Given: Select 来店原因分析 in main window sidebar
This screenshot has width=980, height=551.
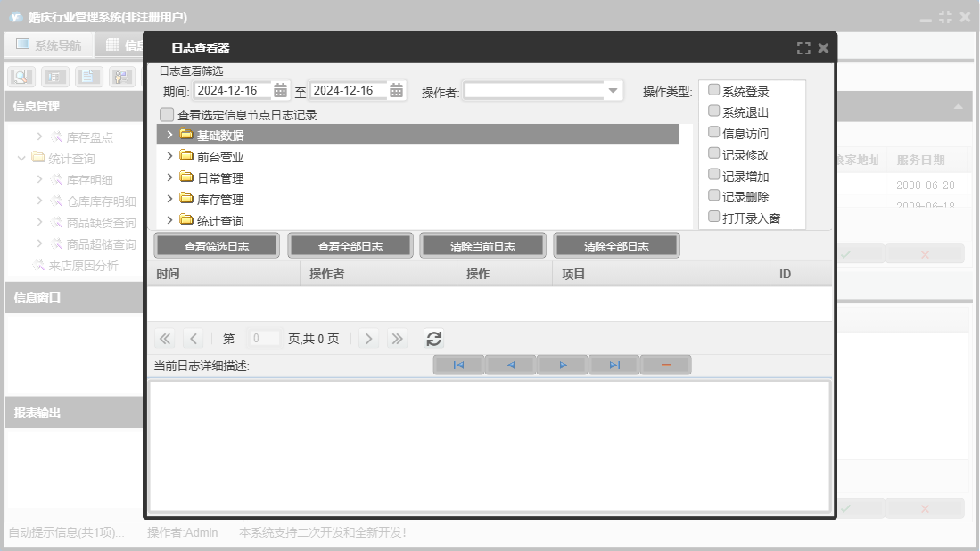Looking at the screenshot, I should [83, 266].
